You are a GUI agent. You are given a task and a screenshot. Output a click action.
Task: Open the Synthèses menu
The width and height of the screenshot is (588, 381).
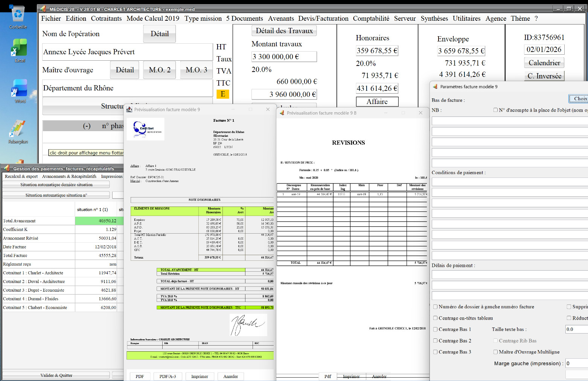[434, 18]
